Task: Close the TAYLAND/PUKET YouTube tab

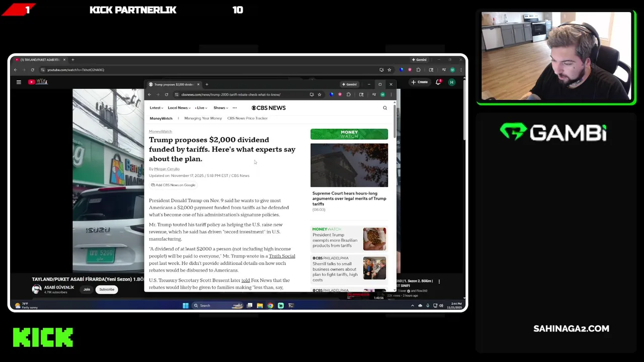Action: (x=64, y=60)
